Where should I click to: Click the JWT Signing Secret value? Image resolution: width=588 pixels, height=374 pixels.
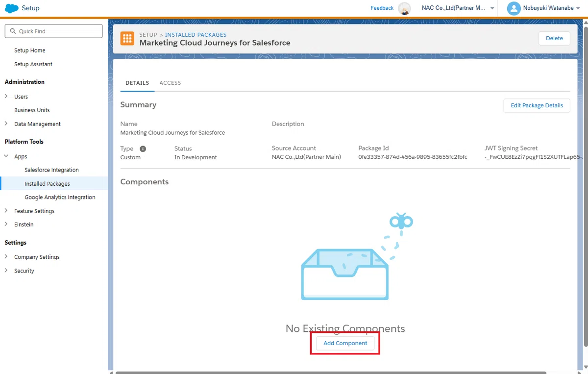tap(533, 157)
